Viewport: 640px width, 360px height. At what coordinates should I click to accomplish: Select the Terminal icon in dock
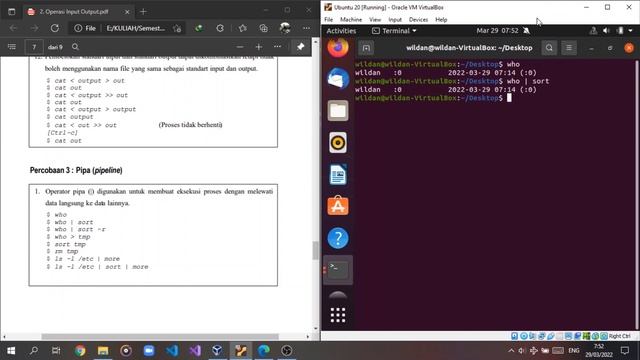[x=338, y=269]
